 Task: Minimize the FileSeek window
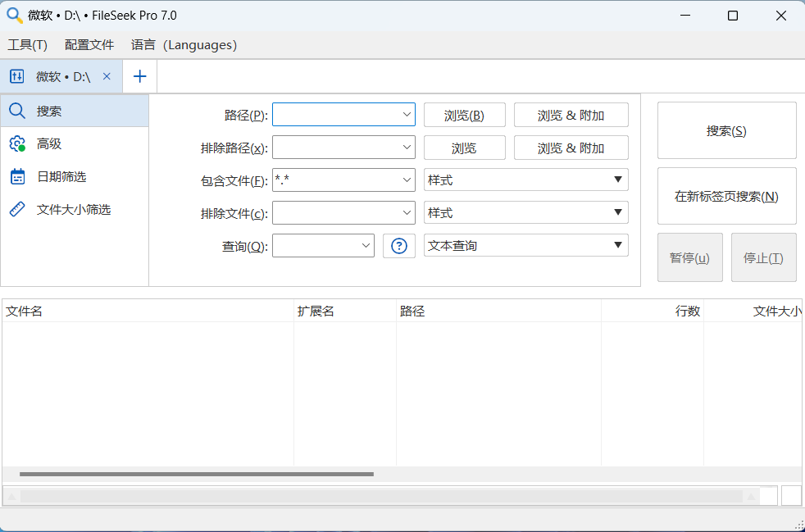[684, 16]
